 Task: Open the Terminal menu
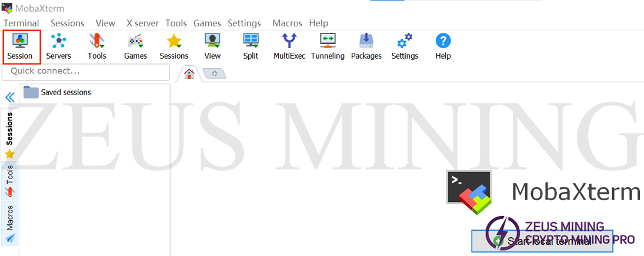[x=21, y=23]
